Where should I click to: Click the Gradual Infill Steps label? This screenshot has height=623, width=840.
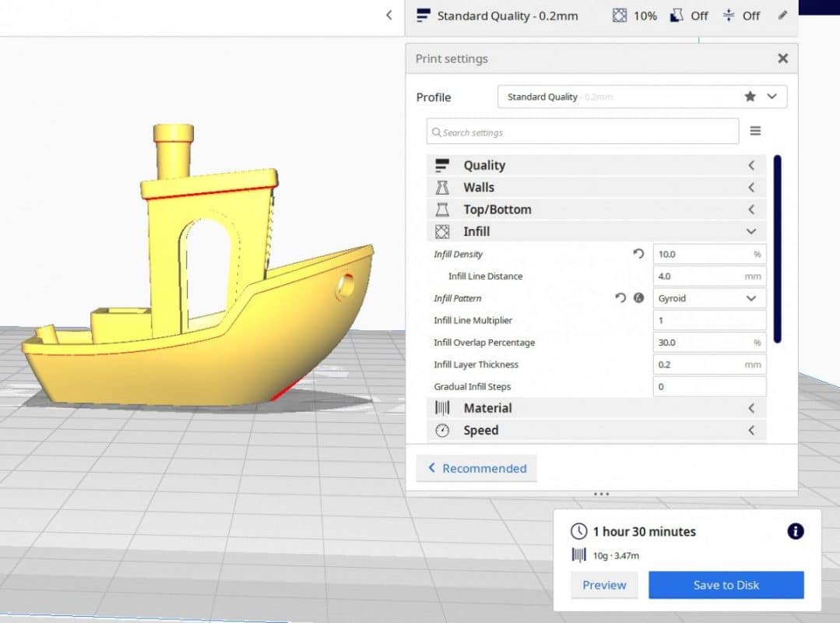[x=472, y=386]
